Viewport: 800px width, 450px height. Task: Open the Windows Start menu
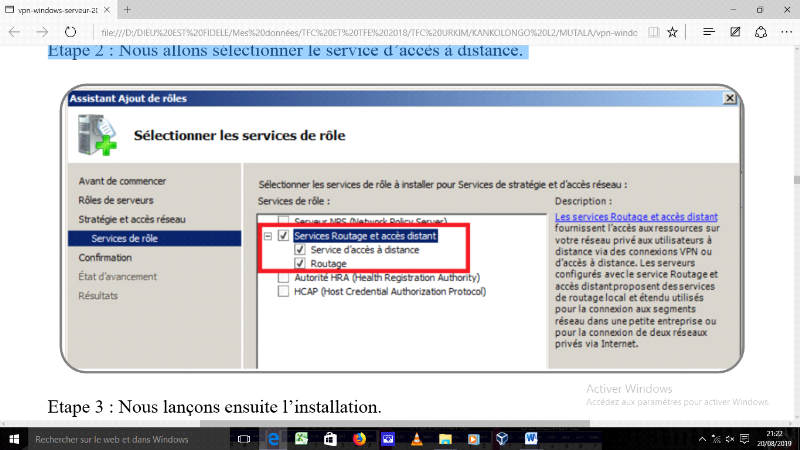click(x=14, y=439)
